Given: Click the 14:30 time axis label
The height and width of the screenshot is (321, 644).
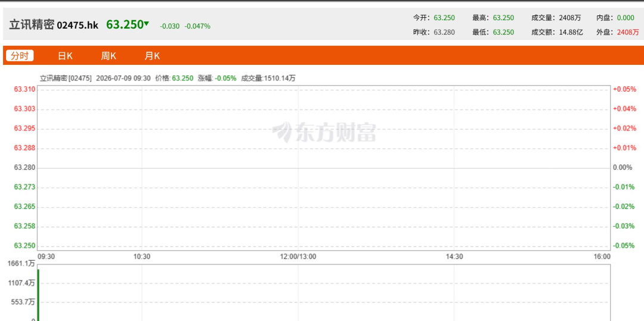Looking at the screenshot, I should pos(454,257).
